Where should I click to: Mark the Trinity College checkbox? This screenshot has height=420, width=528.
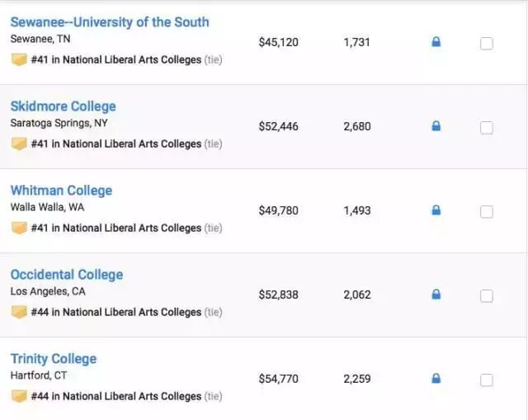point(487,380)
